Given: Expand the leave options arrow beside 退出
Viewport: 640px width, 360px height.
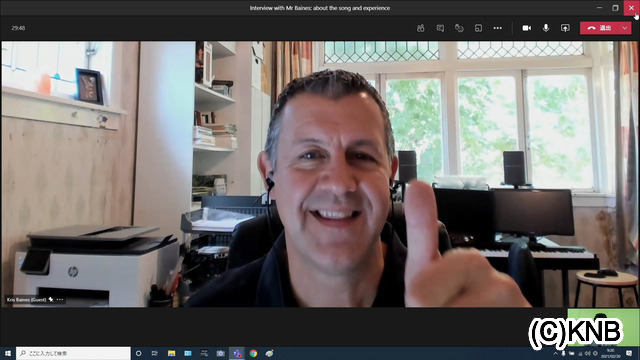Looking at the screenshot, I should (625, 28).
